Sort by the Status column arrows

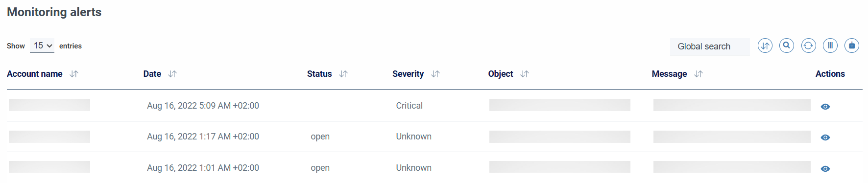pyautogui.click(x=343, y=74)
